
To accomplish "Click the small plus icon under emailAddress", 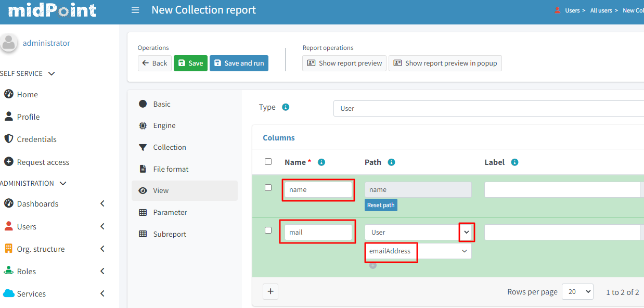I will [x=372, y=265].
